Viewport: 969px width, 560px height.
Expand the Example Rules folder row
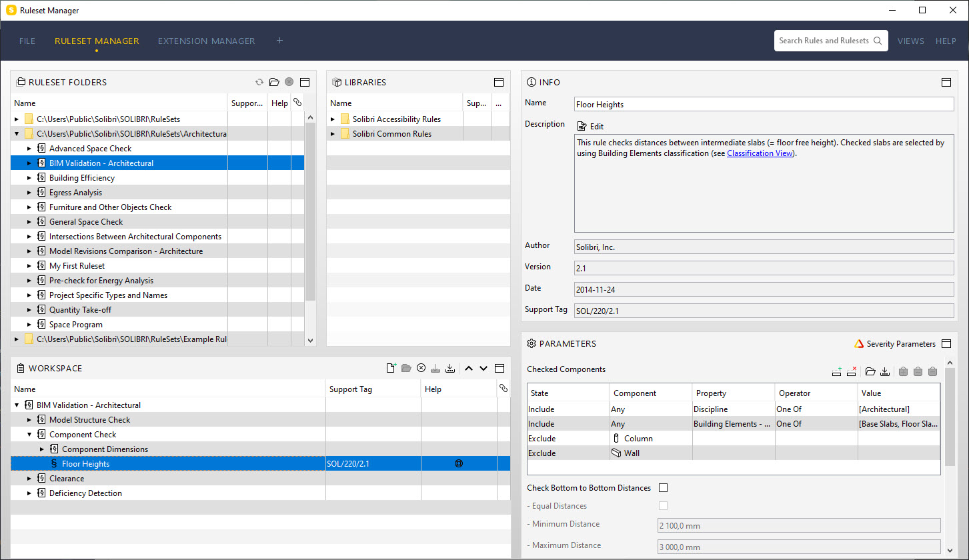pos(17,339)
